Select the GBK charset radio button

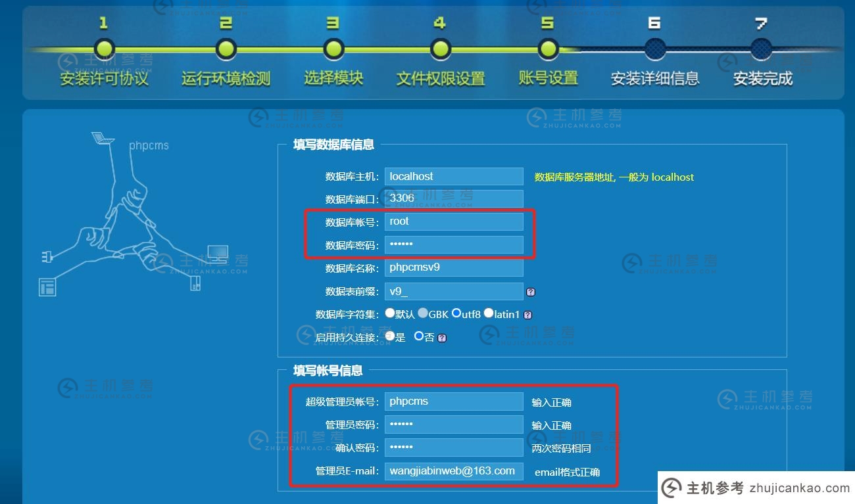click(x=423, y=313)
